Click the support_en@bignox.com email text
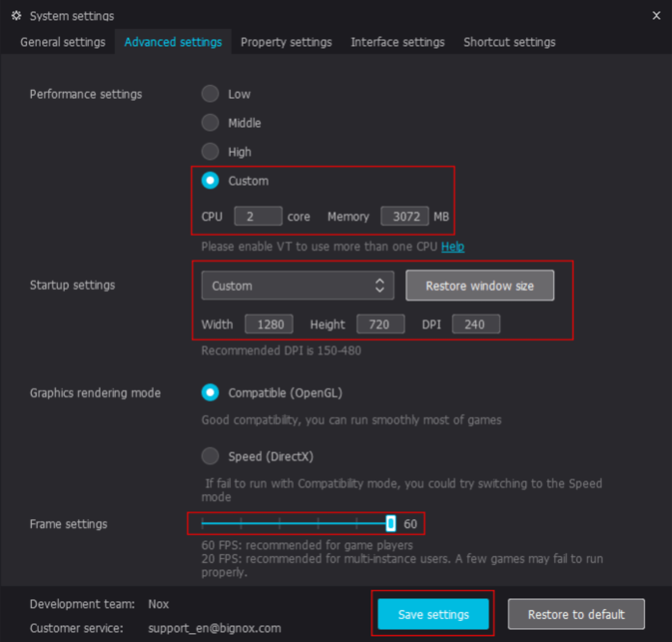672x642 pixels. [215, 628]
